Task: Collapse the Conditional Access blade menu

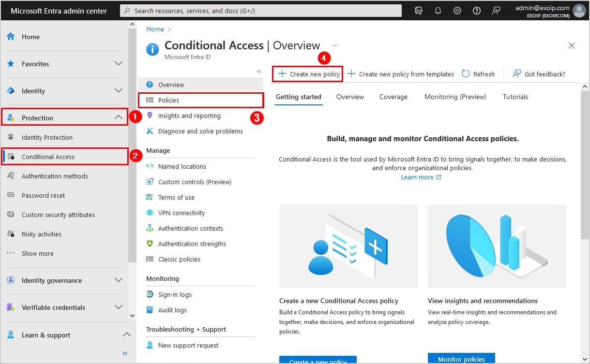Action: click(259, 72)
